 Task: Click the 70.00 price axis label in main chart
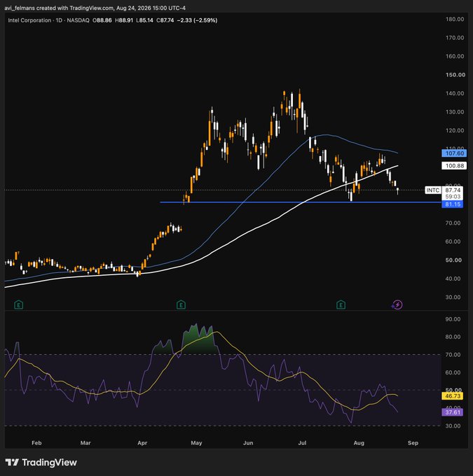453,223
